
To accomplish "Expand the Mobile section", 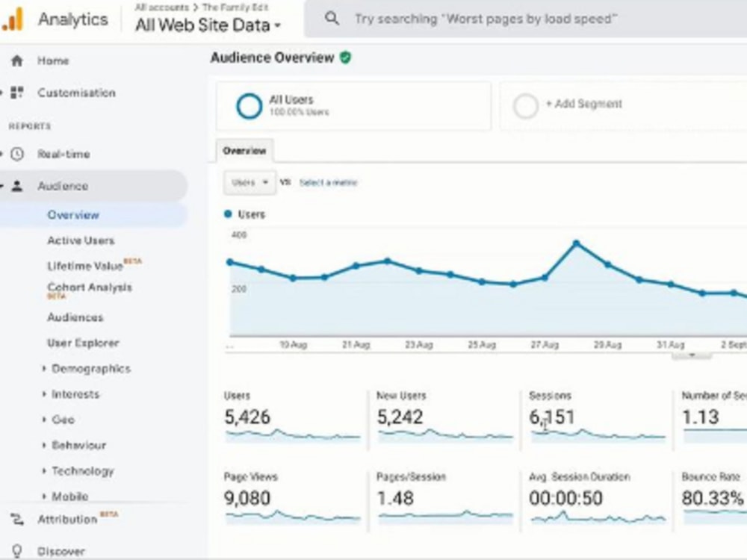I will click(x=44, y=497).
